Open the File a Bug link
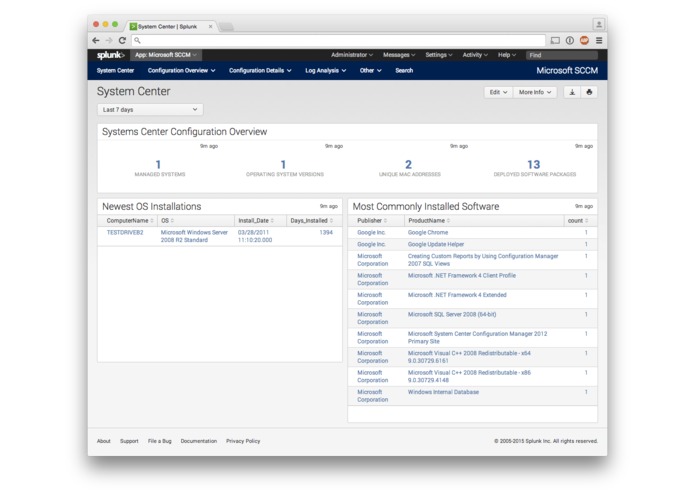 click(160, 441)
